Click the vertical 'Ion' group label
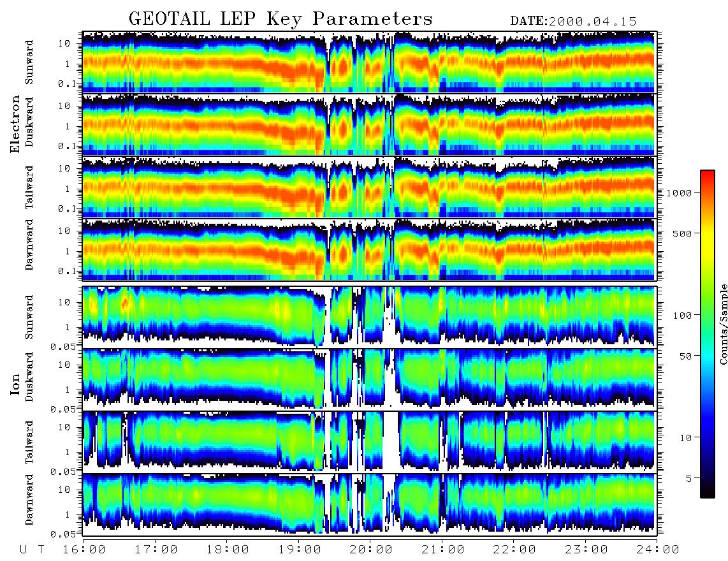 (15, 384)
